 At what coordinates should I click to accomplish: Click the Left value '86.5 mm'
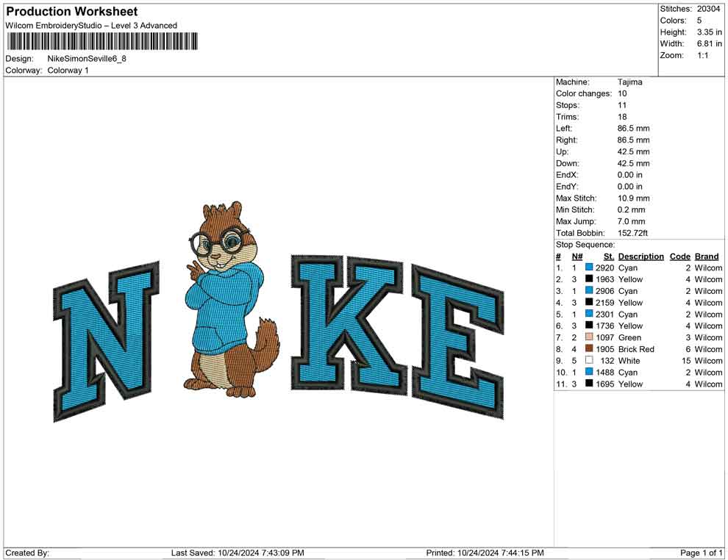(x=634, y=129)
